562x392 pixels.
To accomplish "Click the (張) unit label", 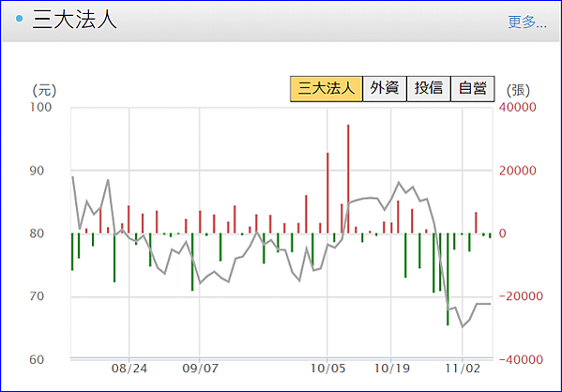I will point(518,90).
